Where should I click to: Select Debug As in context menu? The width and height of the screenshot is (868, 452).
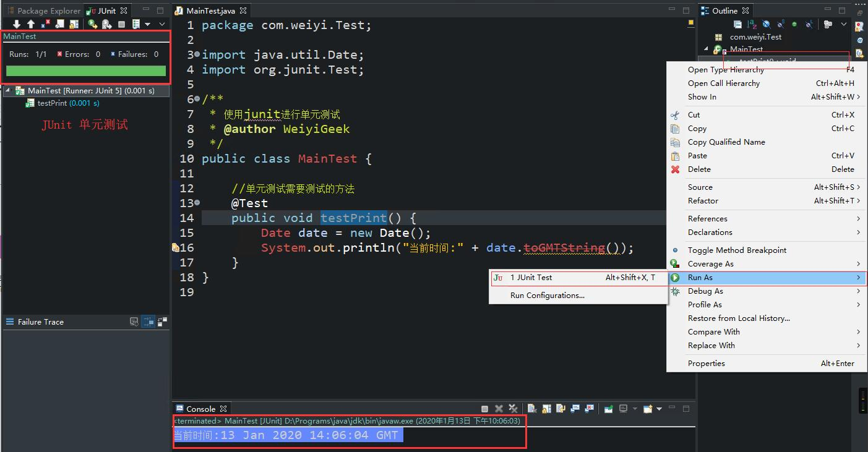pyautogui.click(x=766, y=291)
